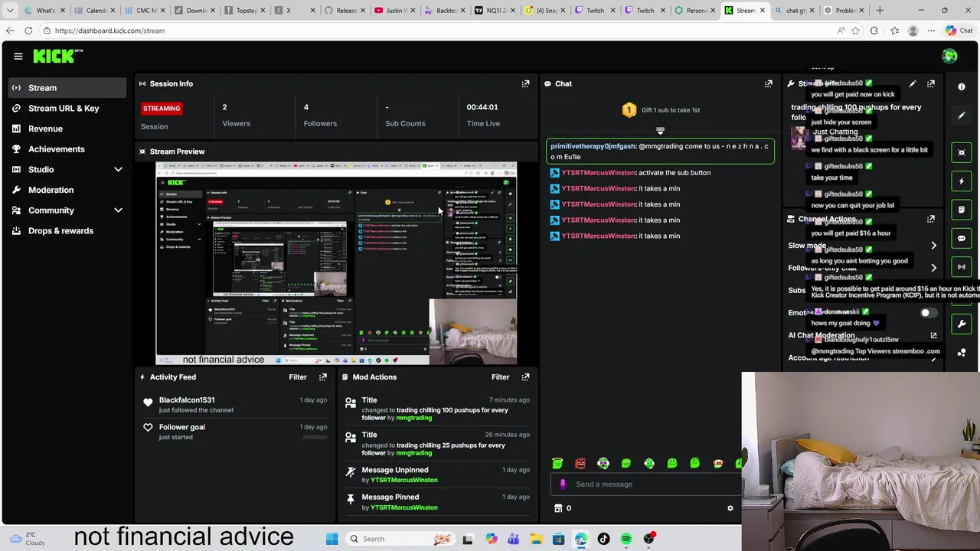This screenshot has height=551, width=980.
Task: Pop out the Activity Feed panel
Action: [x=323, y=377]
